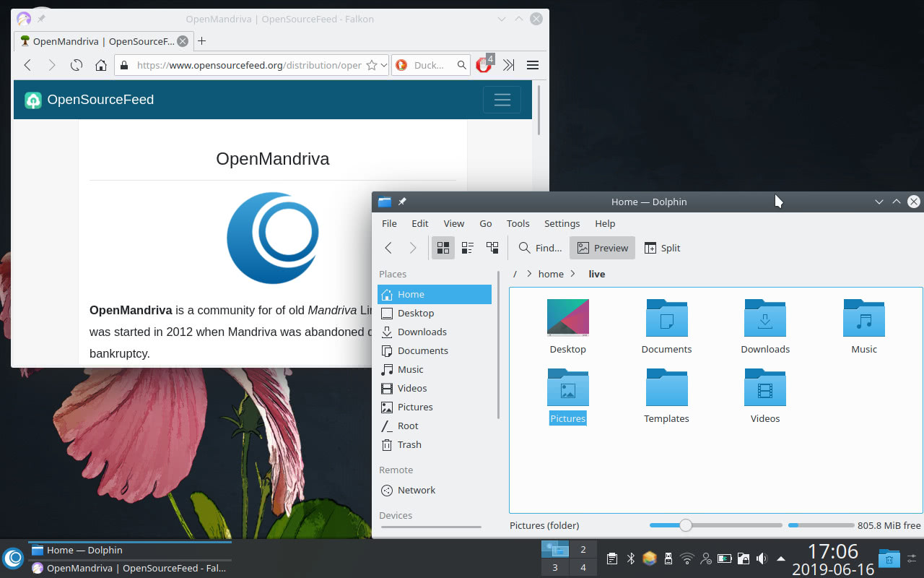The height and width of the screenshot is (578, 924).
Task: Switch Dolphin to Icons view mode
Action: (443, 248)
